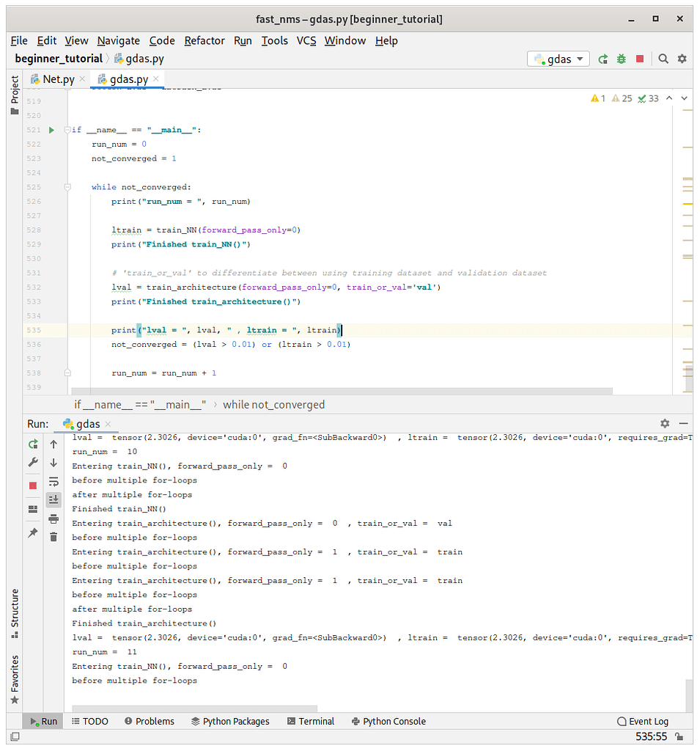Image resolution: width=700 pixels, height=751 pixels.
Task: Click the run gutter arrow beside the main block
Action: (51, 130)
